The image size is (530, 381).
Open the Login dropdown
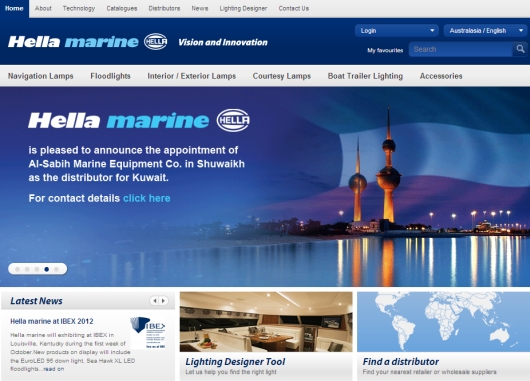[397, 30]
